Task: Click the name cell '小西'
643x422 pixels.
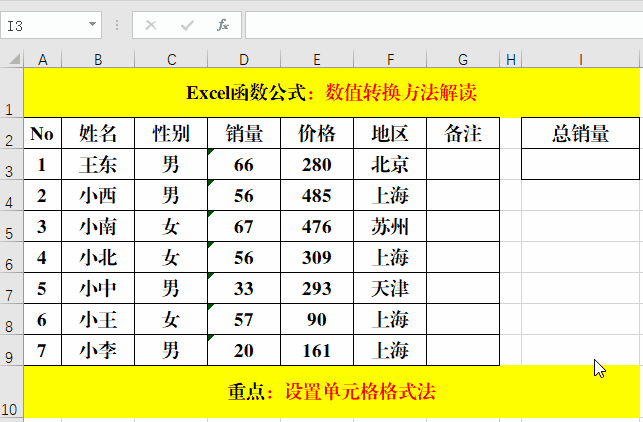Action: 98,195
